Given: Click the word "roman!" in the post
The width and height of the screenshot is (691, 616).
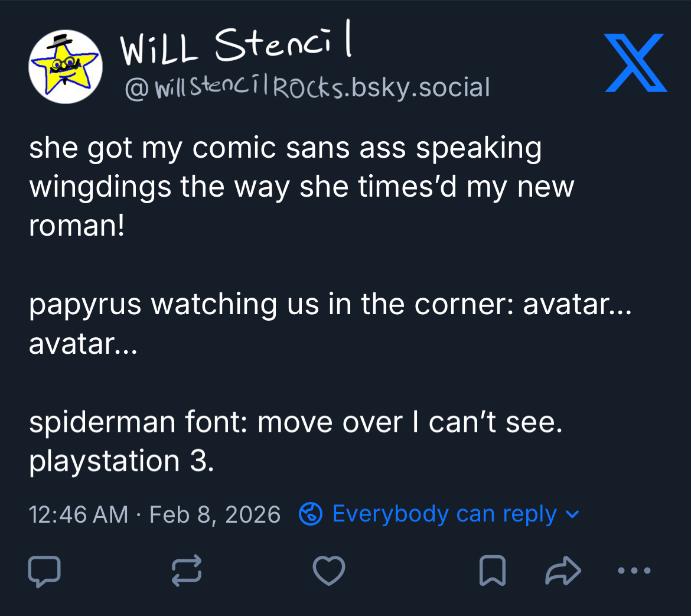Looking at the screenshot, I should (77, 226).
